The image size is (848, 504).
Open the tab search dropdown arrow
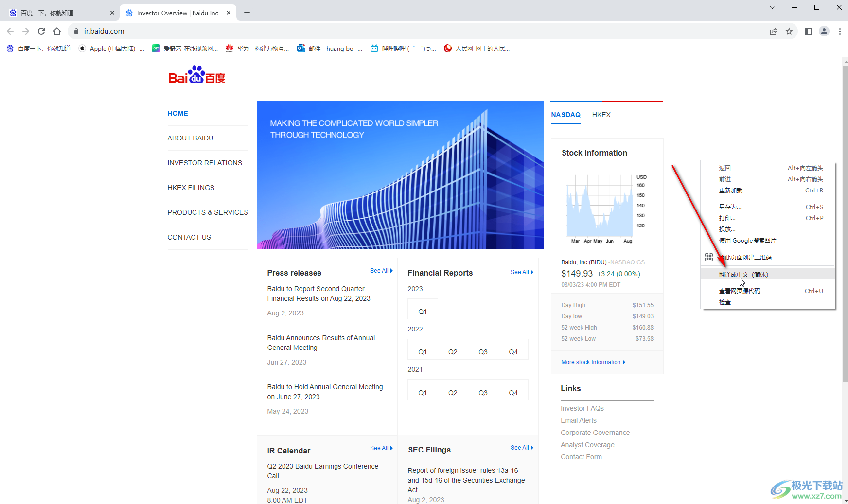772,7
